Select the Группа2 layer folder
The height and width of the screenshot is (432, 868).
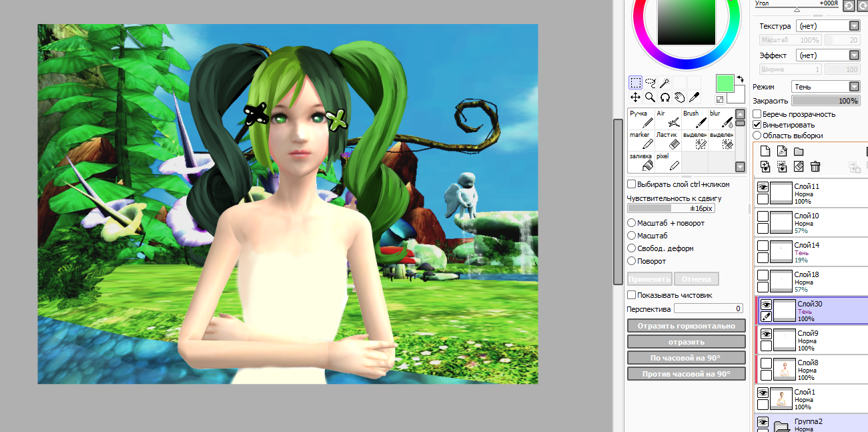click(x=811, y=423)
